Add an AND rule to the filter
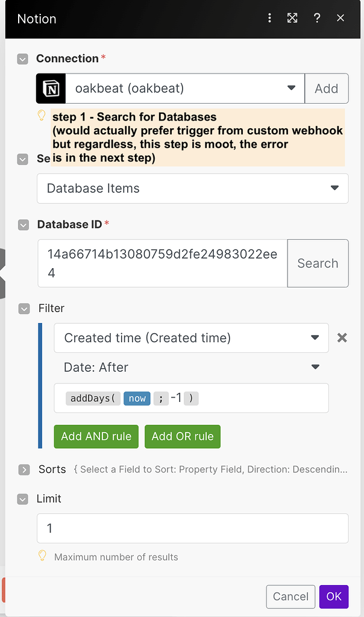This screenshot has width=364, height=617. tap(96, 437)
